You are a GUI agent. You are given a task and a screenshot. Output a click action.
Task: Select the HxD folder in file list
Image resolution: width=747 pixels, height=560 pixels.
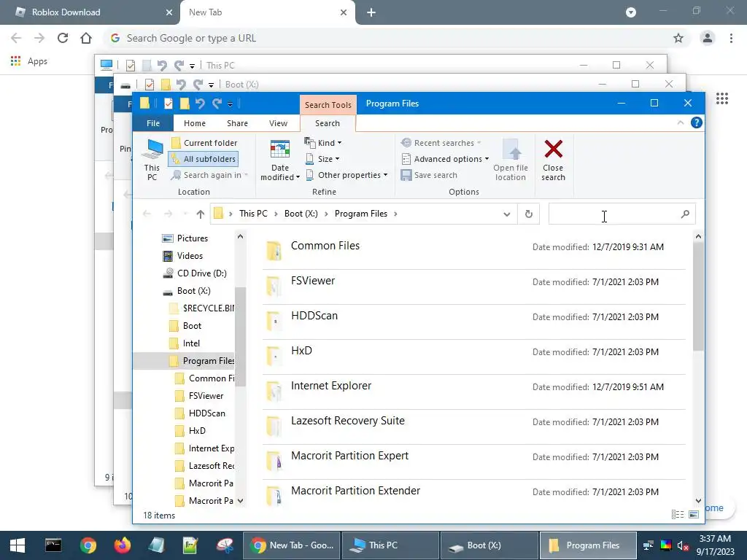point(473,357)
